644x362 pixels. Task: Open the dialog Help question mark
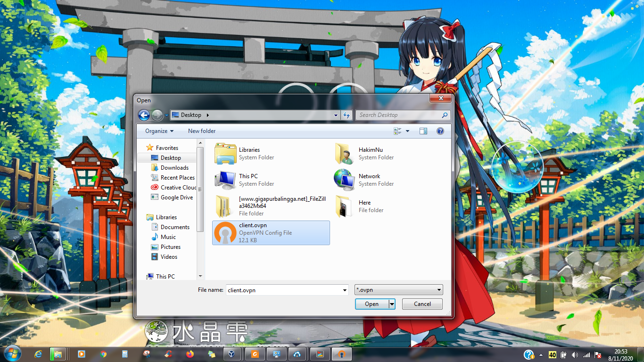pos(440,131)
